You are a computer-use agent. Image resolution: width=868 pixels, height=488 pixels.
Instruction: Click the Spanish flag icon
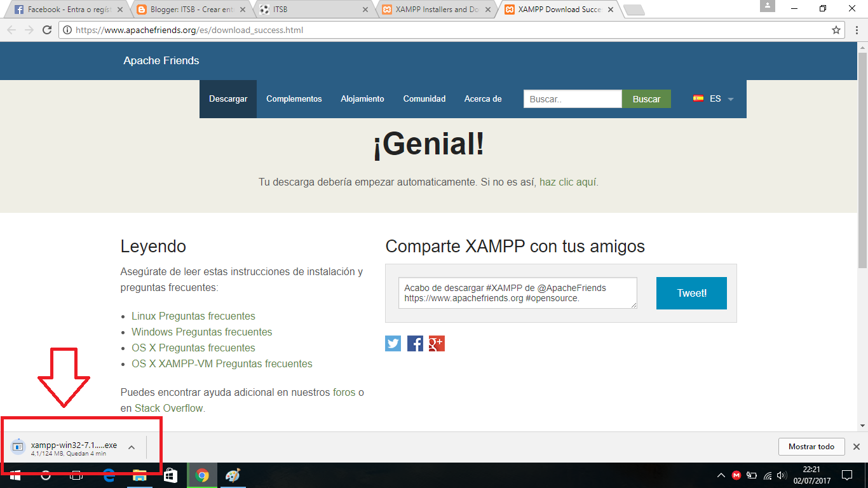click(x=699, y=98)
